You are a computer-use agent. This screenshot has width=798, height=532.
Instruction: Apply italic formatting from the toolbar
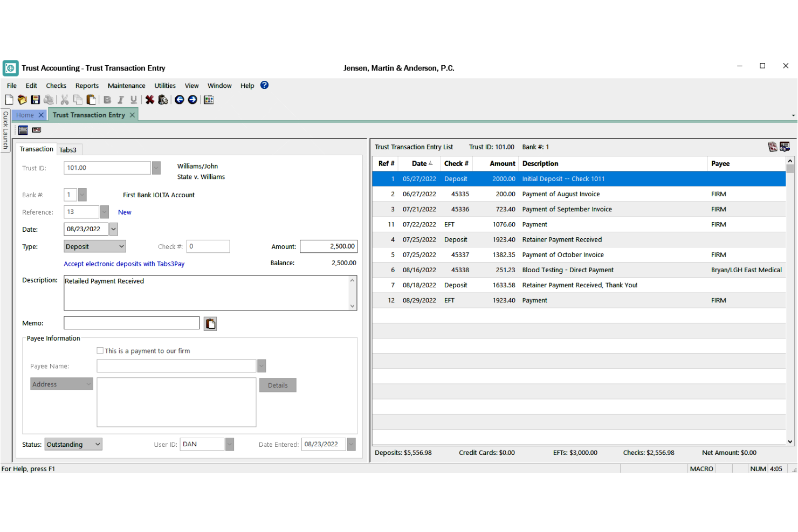pyautogui.click(x=120, y=100)
